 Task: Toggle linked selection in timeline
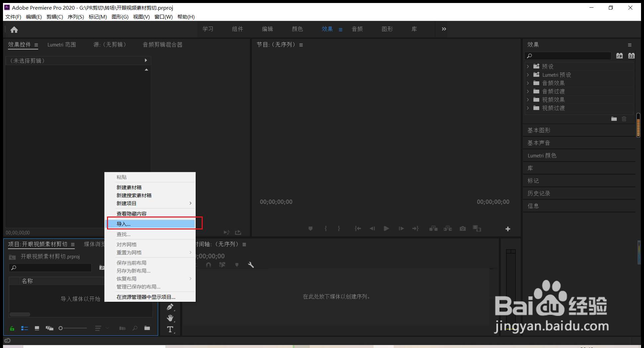tap(222, 265)
